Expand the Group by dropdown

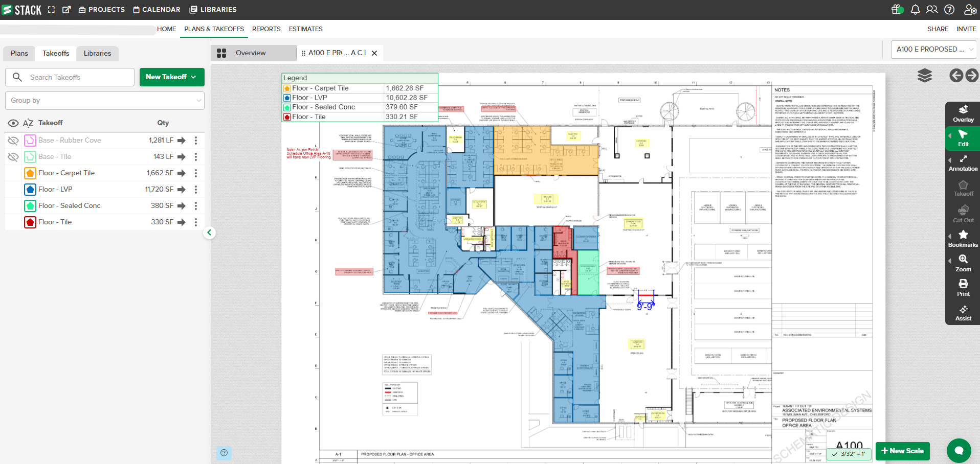point(105,101)
